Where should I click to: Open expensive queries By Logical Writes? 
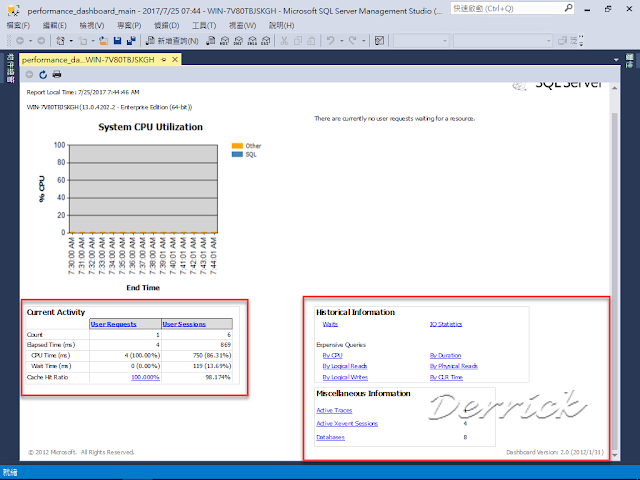pyautogui.click(x=345, y=377)
